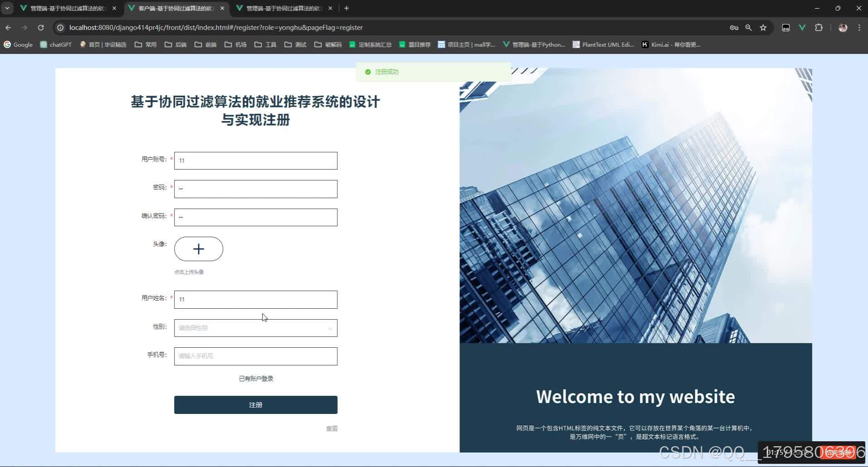The image size is (868, 467).
Task: Expand the 后端 bookmarks folder
Action: click(x=176, y=44)
